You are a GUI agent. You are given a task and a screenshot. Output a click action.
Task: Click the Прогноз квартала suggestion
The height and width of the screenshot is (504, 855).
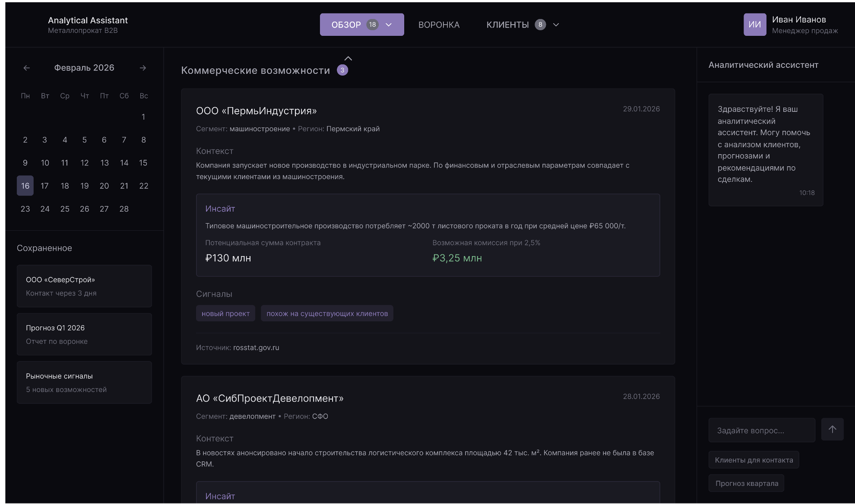[x=747, y=483]
